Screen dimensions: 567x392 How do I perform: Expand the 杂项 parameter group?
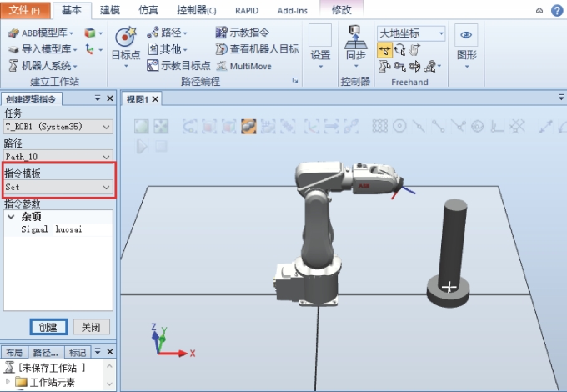coord(11,216)
